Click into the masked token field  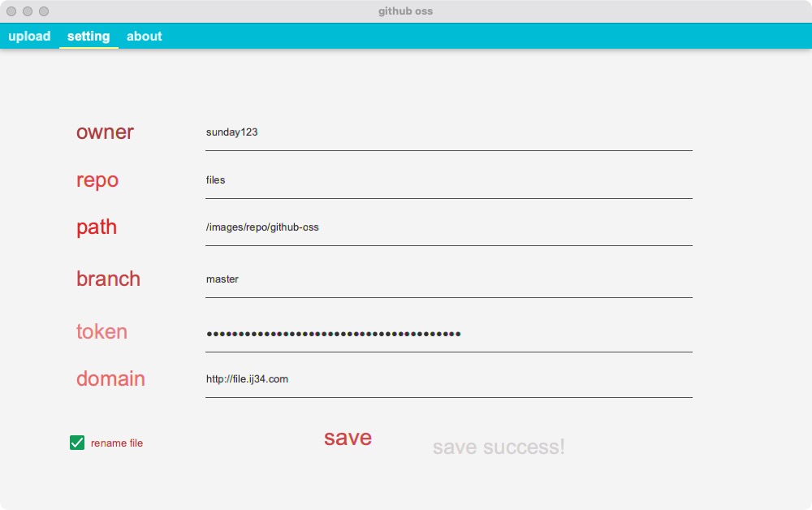(x=448, y=334)
